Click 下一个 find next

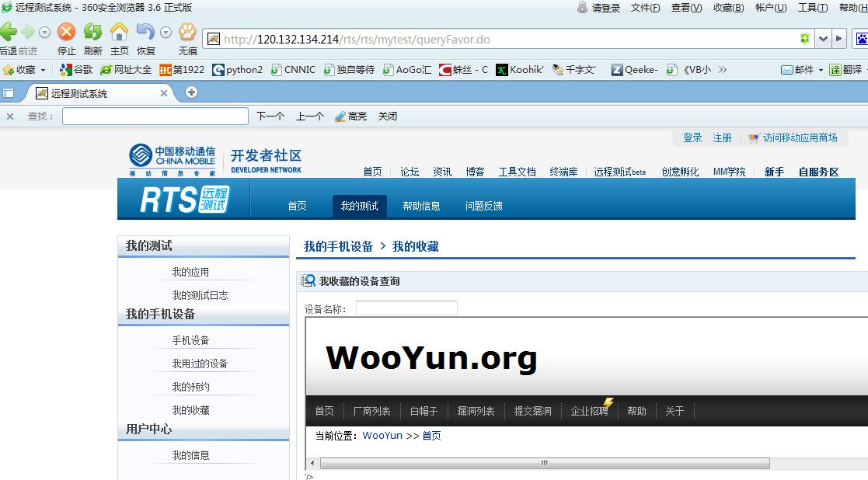click(x=270, y=117)
